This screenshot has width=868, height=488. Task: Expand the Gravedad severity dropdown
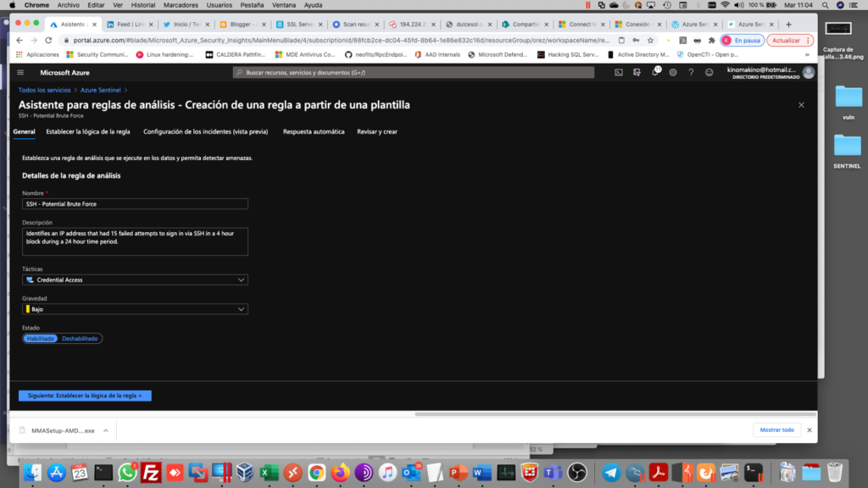(136, 309)
